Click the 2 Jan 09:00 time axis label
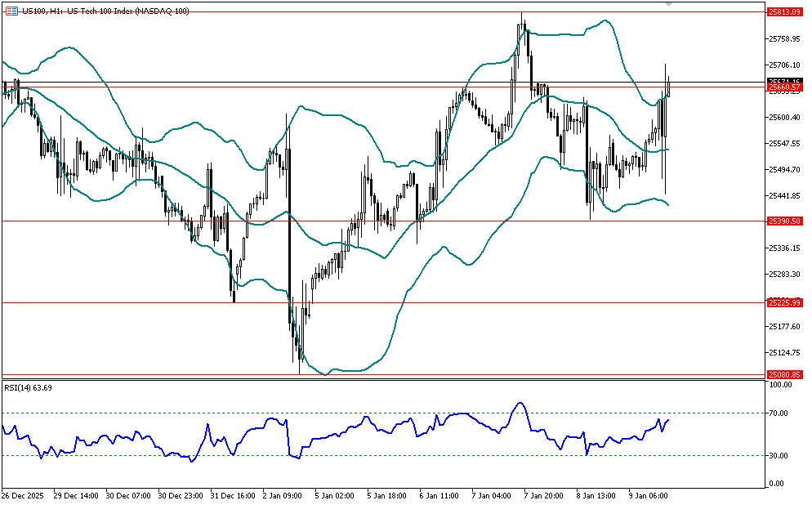 (x=283, y=495)
